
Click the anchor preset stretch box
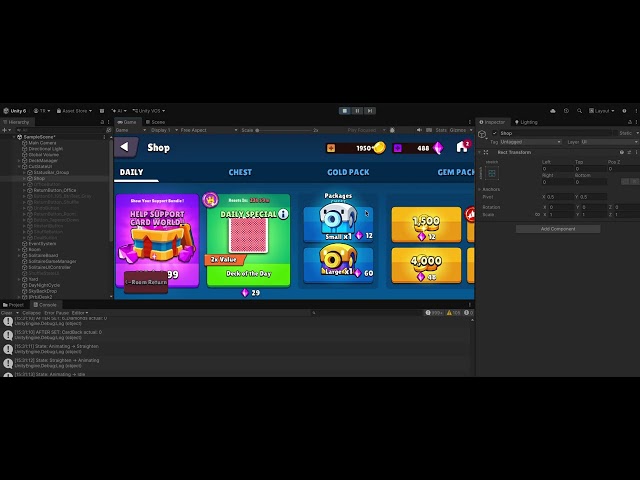coord(492,173)
